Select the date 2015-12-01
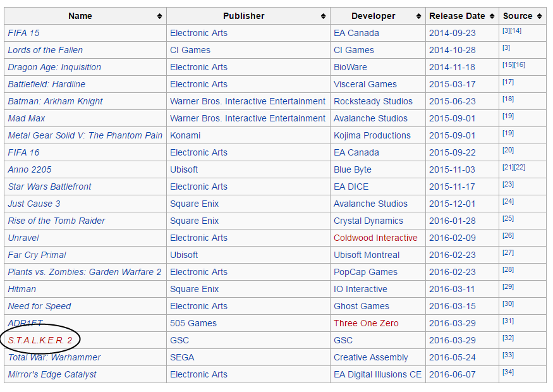 click(x=452, y=204)
